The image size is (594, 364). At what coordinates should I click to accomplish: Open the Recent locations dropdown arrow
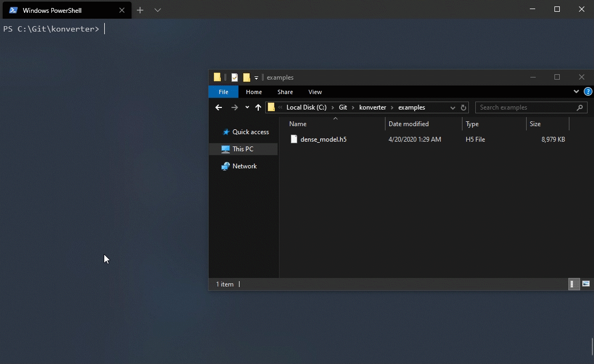pos(247,107)
